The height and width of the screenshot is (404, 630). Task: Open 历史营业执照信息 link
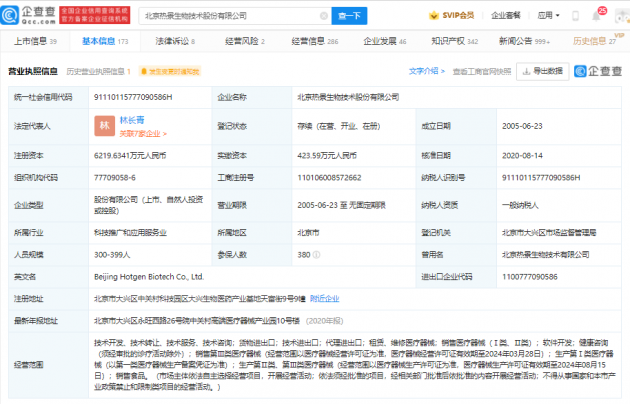pos(98,71)
